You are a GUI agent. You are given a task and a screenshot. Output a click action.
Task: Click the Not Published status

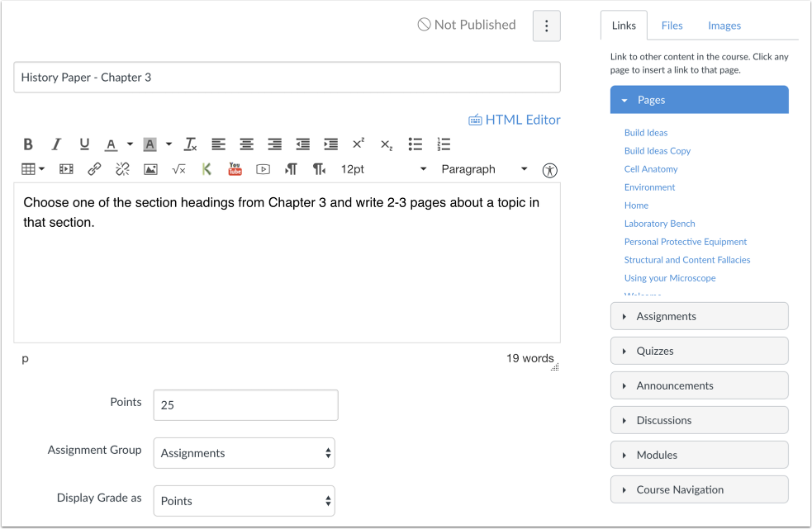coord(467,25)
